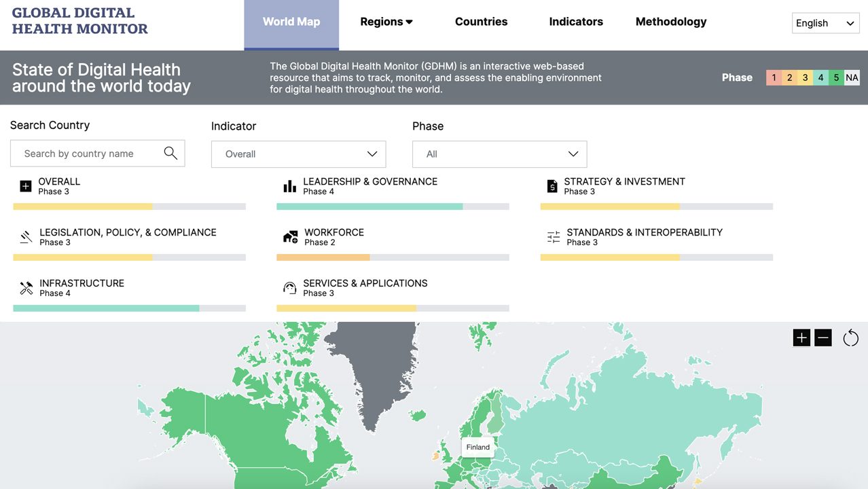Viewport: 868px width, 489px height.
Task: Click the Workforce progress bar
Action: pos(393,257)
